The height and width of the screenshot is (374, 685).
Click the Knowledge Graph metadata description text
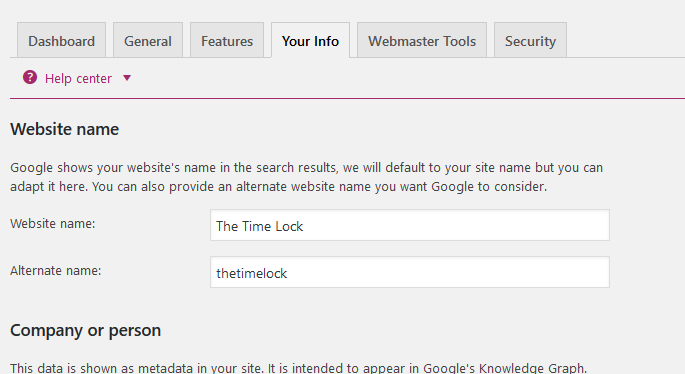298,367
